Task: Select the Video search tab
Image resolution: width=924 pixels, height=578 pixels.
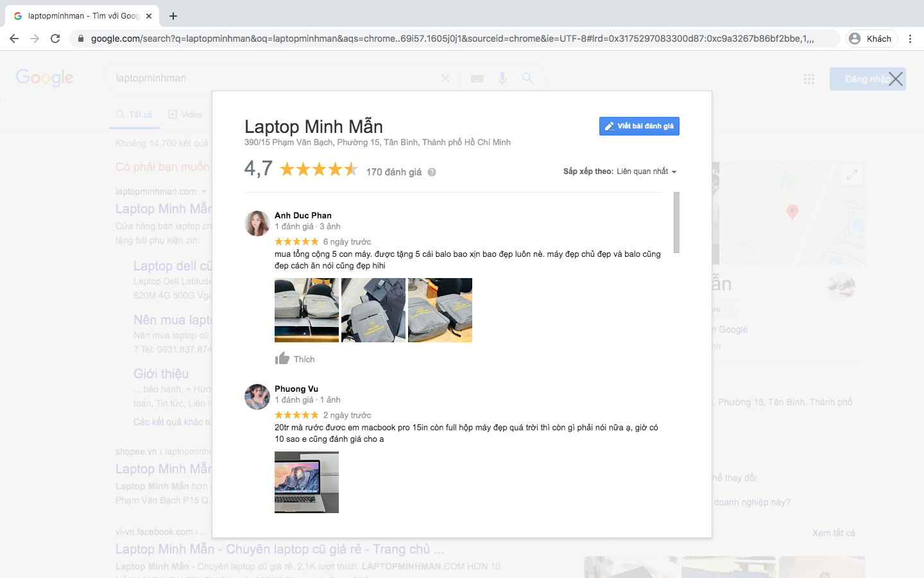Action: click(x=185, y=114)
